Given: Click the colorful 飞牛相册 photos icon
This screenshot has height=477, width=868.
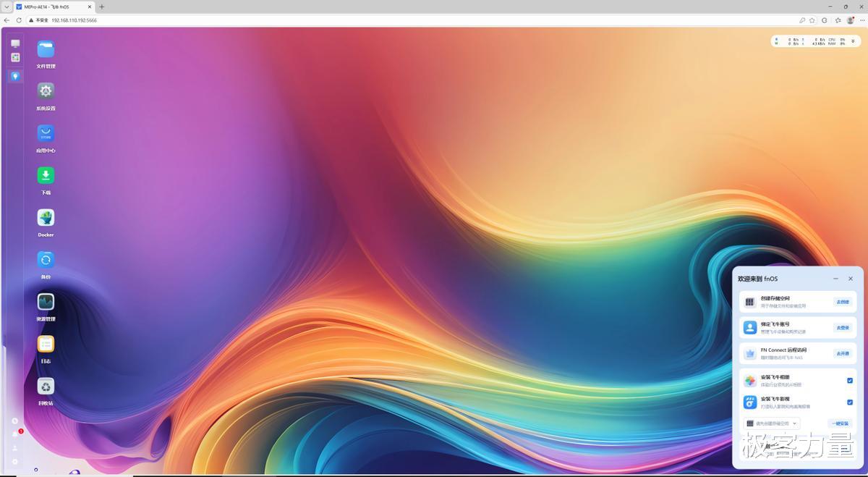Looking at the screenshot, I should (750, 381).
